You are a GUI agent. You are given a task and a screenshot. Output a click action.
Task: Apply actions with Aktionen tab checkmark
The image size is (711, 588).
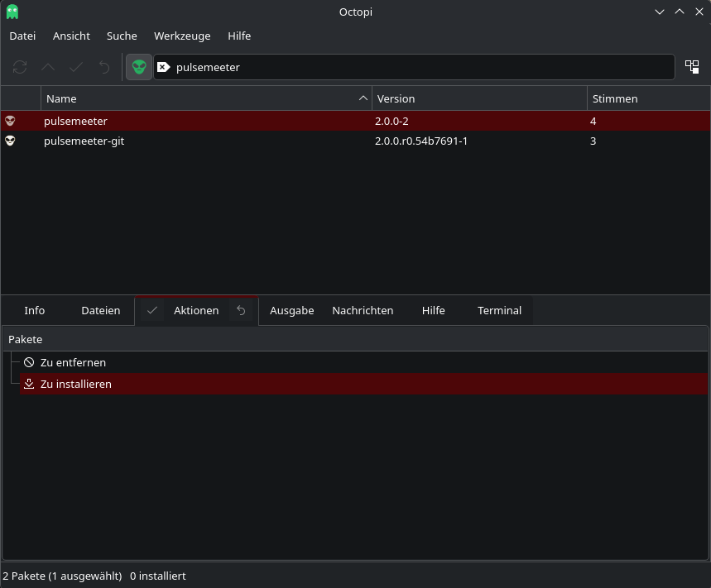point(152,310)
